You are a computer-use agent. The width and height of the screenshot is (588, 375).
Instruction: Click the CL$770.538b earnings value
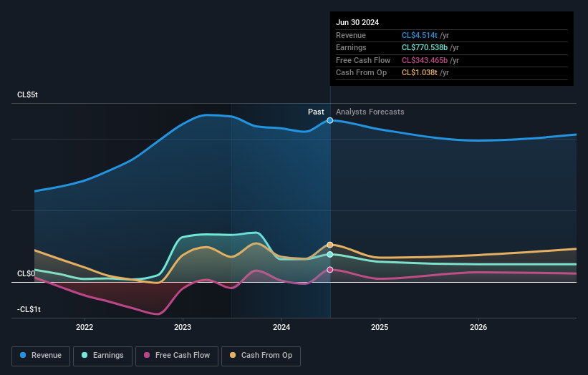[x=425, y=47]
